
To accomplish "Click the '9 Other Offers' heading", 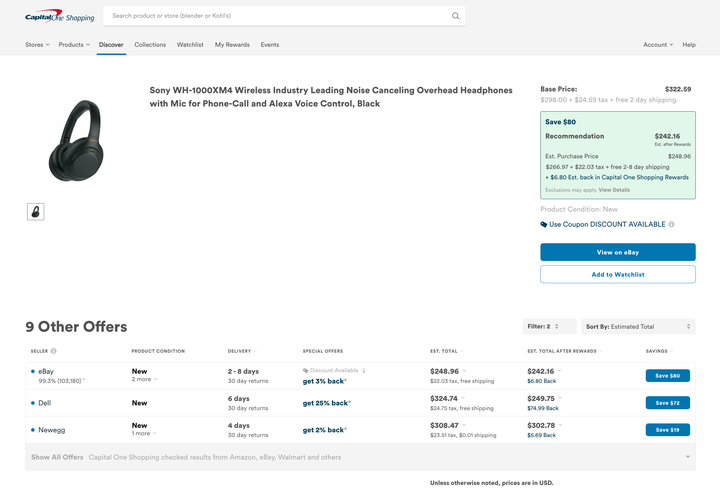I will 76,327.
